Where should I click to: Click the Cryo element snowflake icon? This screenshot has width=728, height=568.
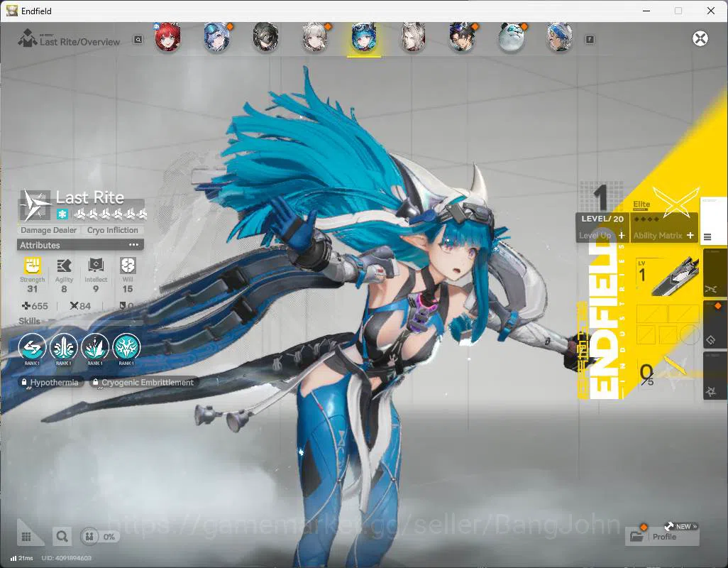pyautogui.click(x=62, y=214)
